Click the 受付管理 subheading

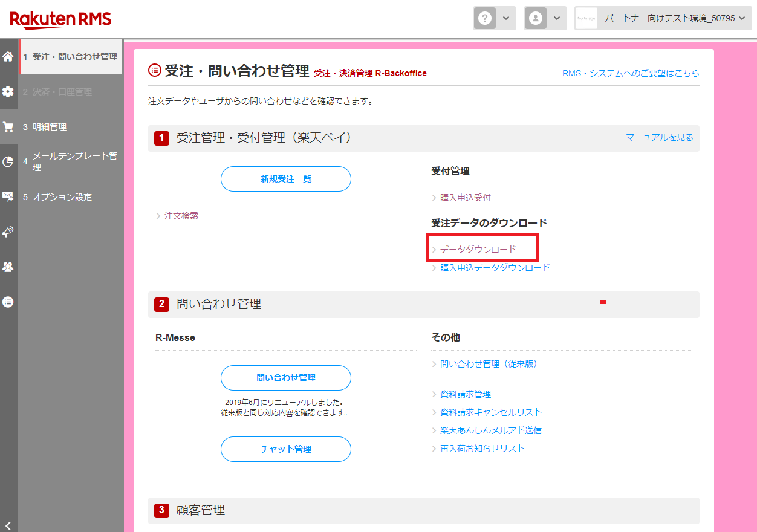point(450,172)
